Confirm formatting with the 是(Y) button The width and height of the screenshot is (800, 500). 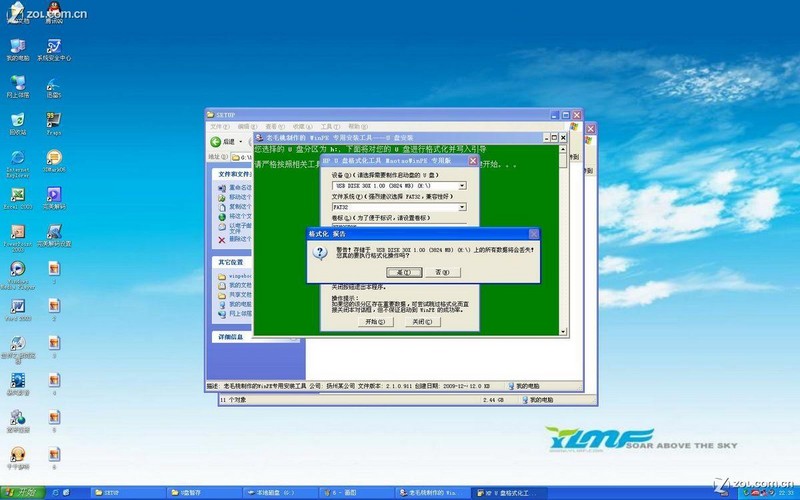[x=404, y=272]
